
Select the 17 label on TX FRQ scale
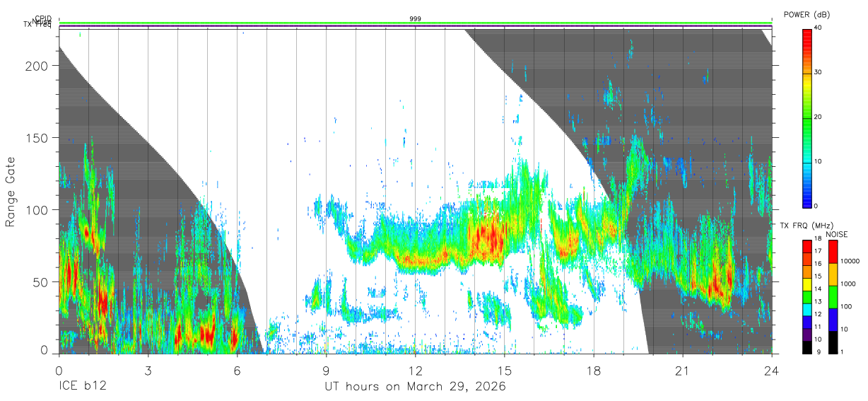pyautogui.click(x=817, y=252)
